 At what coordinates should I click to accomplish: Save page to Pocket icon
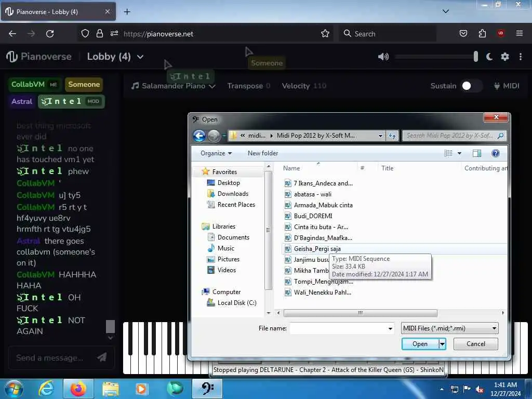tap(463, 33)
